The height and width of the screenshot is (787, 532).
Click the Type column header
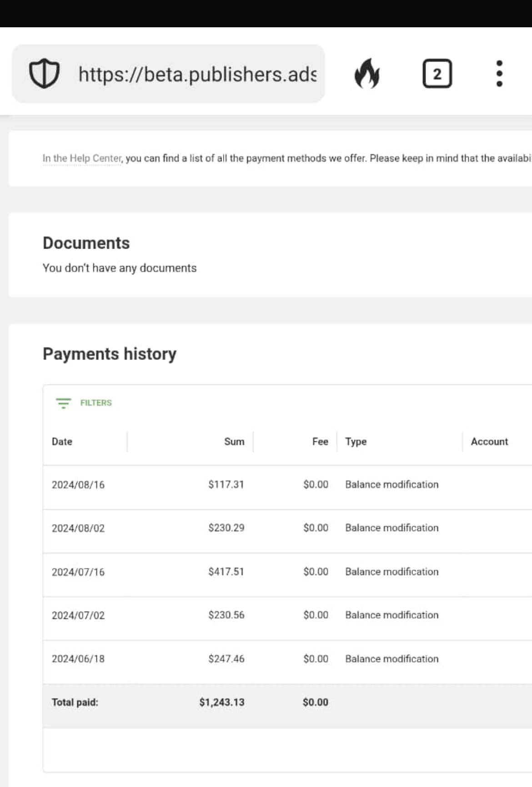coord(356,441)
